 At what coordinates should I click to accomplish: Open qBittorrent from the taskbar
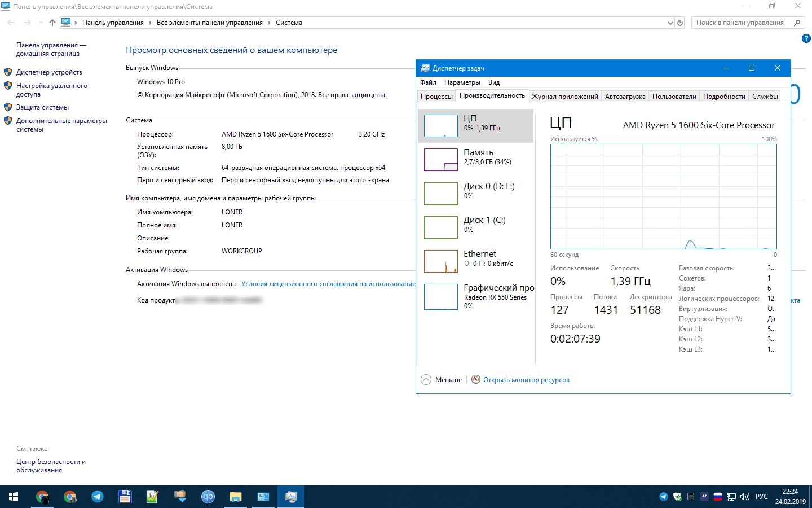click(208, 497)
